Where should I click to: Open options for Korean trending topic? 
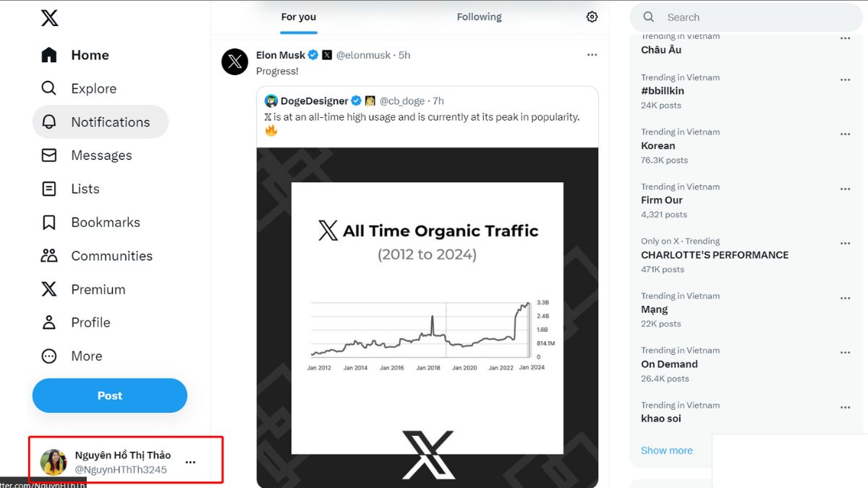click(845, 134)
